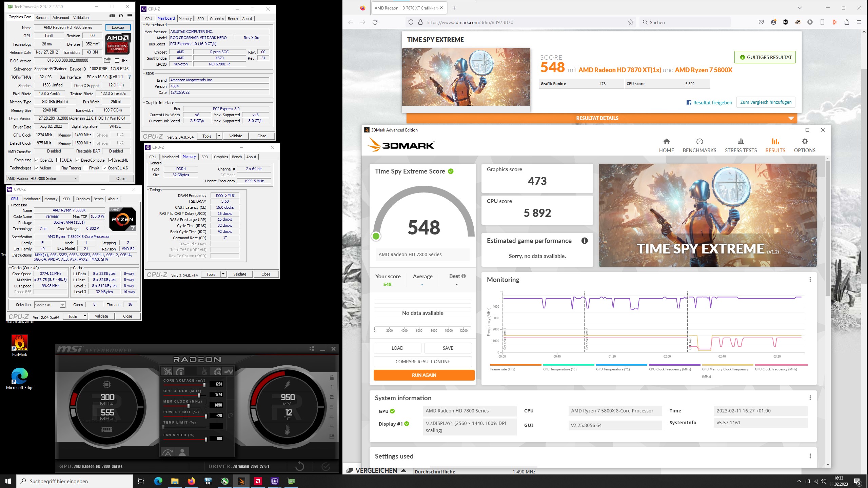Click Resultat freigeben link on 3dmark.com
Viewport: 868px width, 488px height.
pyautogui.click(x=709, y=103)
